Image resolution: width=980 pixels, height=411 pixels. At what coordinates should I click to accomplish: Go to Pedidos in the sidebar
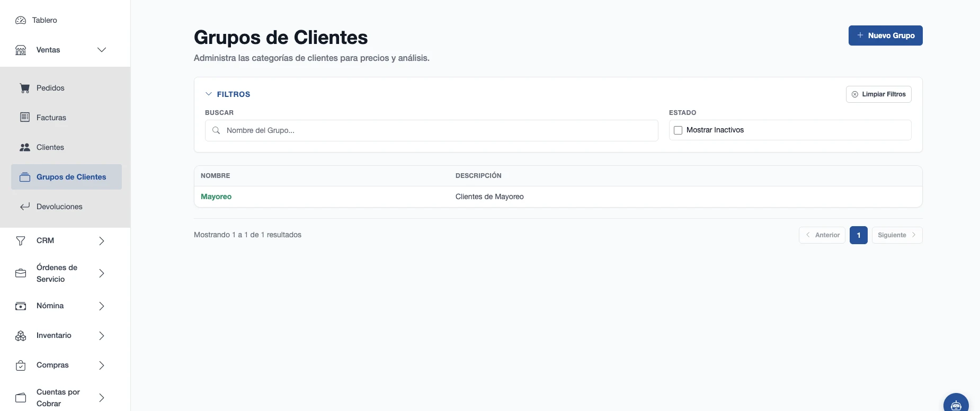tap(66, 88)
